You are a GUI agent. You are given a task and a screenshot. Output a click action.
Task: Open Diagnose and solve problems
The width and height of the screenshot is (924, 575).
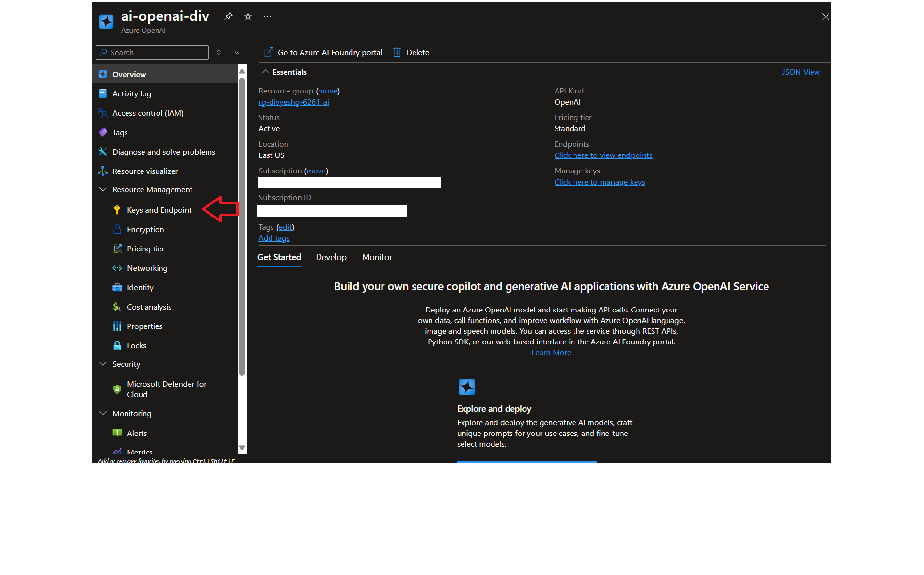165,152
